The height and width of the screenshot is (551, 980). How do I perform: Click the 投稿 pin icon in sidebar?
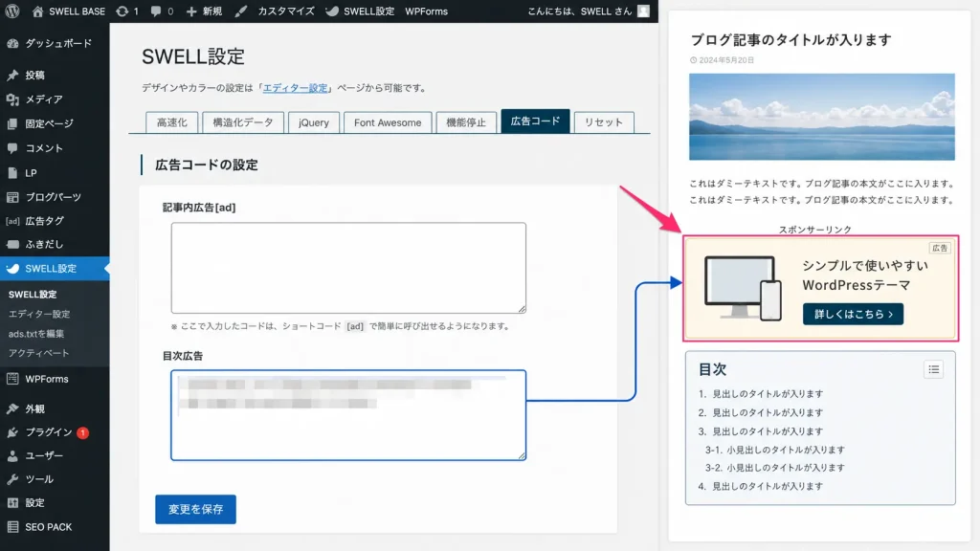[x=12, y=75]
